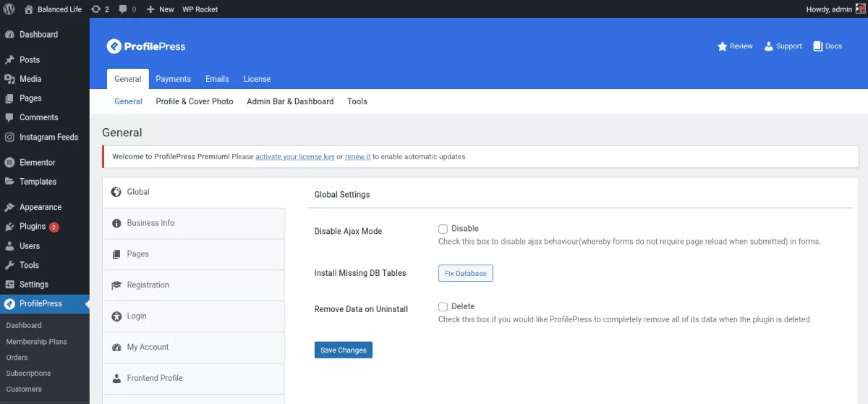
Task: Click the Plugins plug icon
Action: coord(9,227)
